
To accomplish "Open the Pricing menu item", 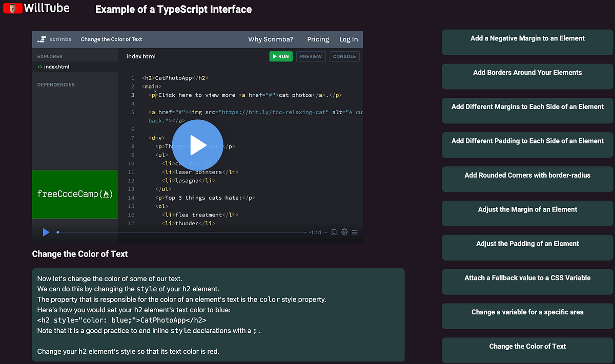I will click(x=318, y=39).
